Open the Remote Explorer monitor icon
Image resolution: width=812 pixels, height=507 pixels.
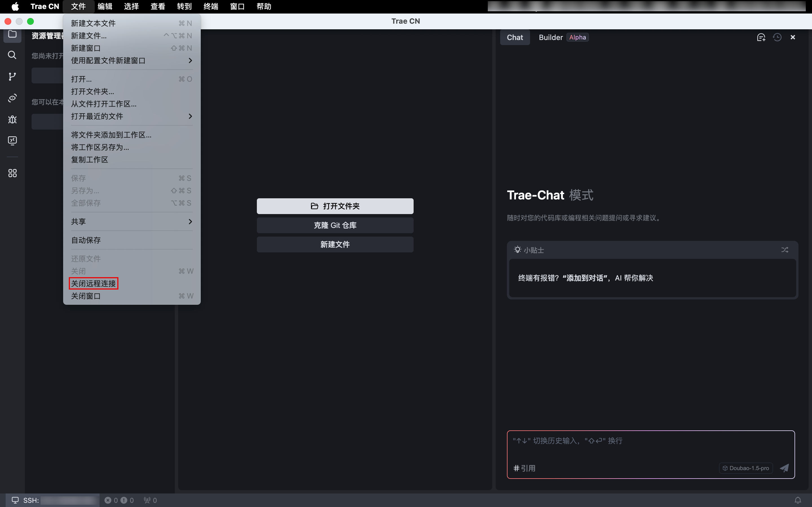(x=12, y=141)
